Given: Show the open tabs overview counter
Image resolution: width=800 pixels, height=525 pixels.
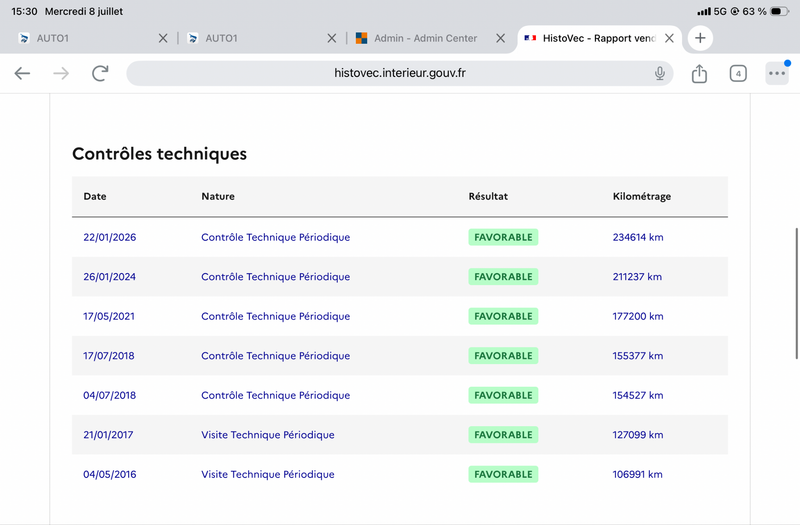Looking at the screenshot, I should (x=738, y=73).
